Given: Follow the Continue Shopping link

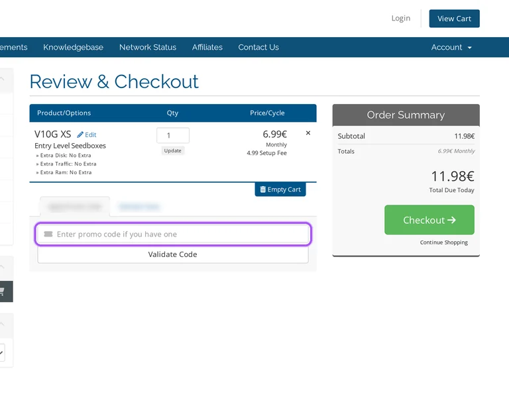Looking at the screenshot, I should coord(444,242).
